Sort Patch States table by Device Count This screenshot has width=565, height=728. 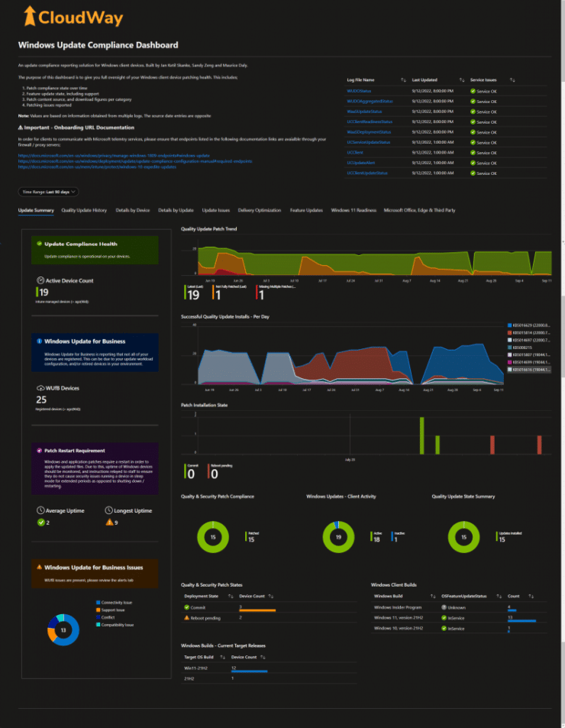(271, 596)
